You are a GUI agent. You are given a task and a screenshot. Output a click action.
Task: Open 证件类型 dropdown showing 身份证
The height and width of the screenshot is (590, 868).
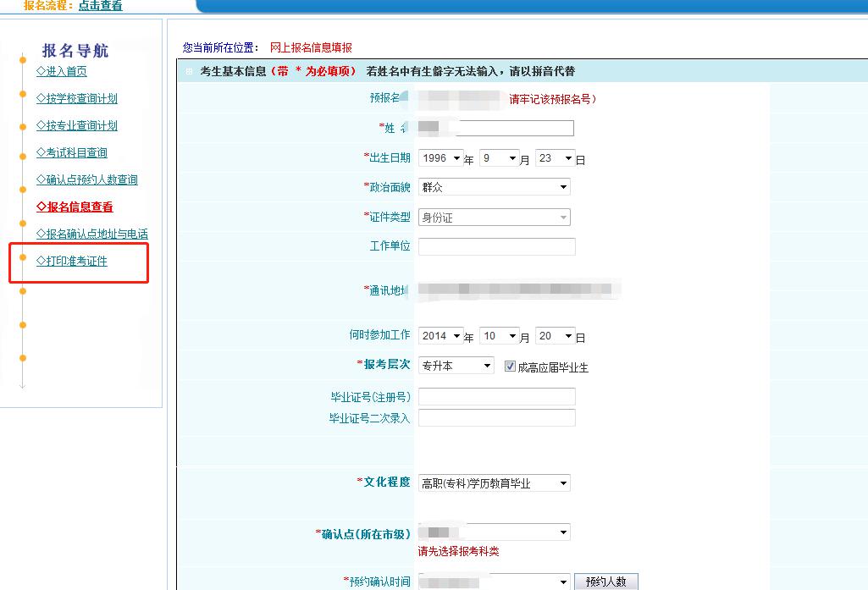[x=495, y=218]
